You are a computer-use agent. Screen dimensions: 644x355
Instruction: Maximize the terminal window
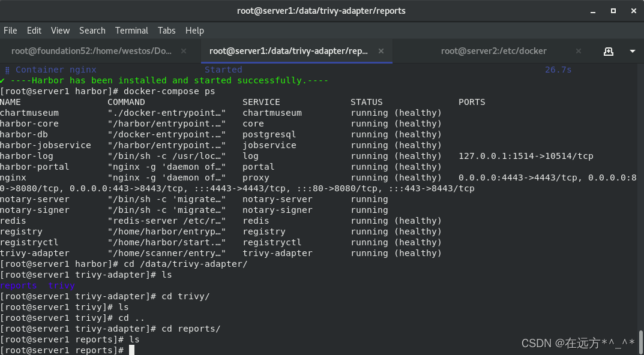(613, 11)
